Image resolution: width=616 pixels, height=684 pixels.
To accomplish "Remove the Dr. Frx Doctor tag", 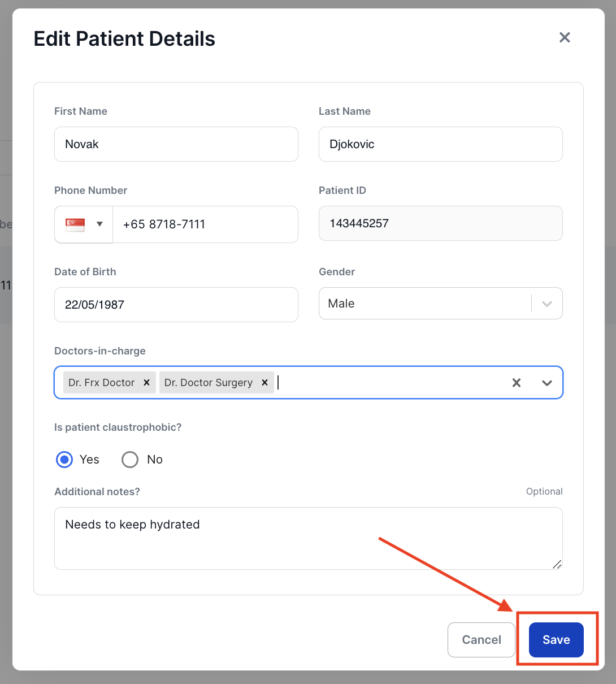I will (x=146, y=382).
